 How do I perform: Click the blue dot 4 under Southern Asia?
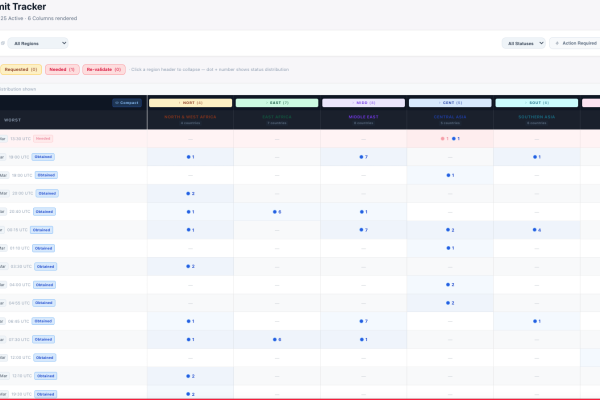(x=537, y=230)
